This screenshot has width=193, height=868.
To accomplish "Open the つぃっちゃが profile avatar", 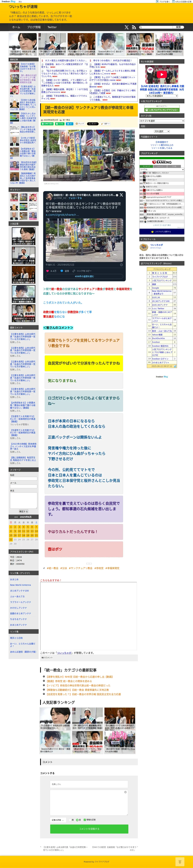I will point(144,247).
